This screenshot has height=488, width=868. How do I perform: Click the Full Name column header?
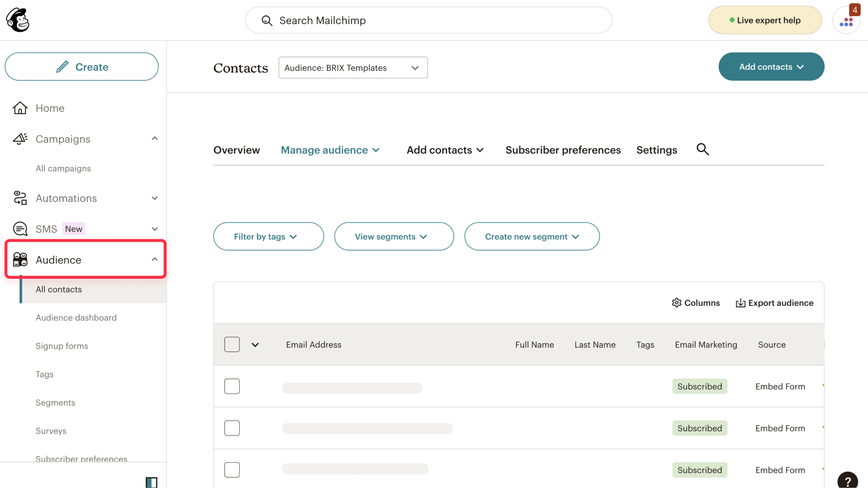pyautogui.click(x=534, y=345)
